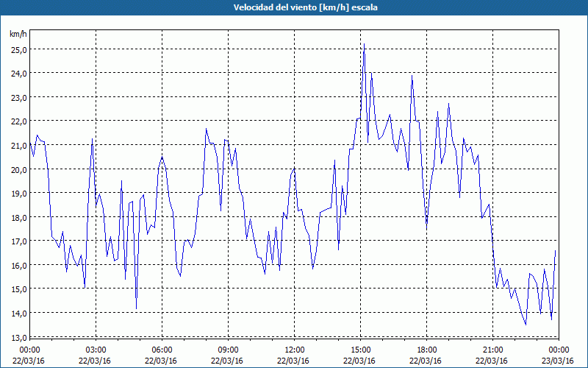Select the '14,0' y-axis value
This screenshot has height=368, width=588.
18,313
